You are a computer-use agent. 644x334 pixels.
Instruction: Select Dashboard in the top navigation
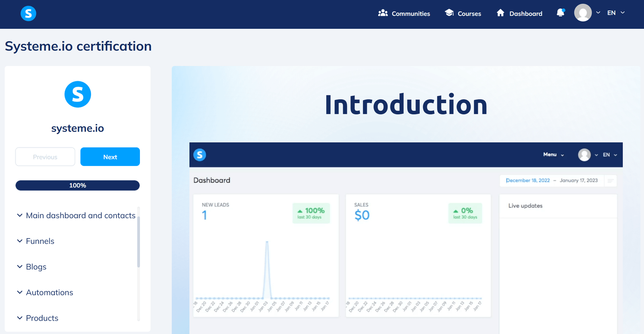coord(525,13)
